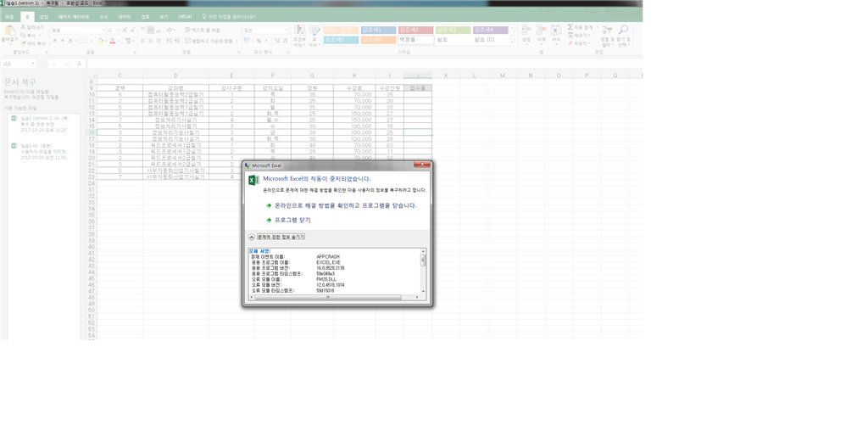Click the Copy (복사) icon
868x448 pixels.
tap(23, 35)
